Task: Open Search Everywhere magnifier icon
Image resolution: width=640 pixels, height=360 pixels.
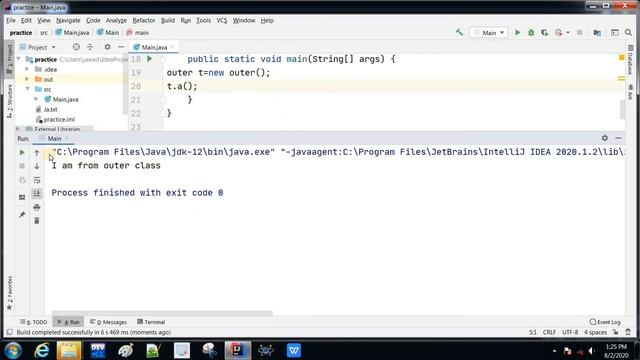Action: 628,32
